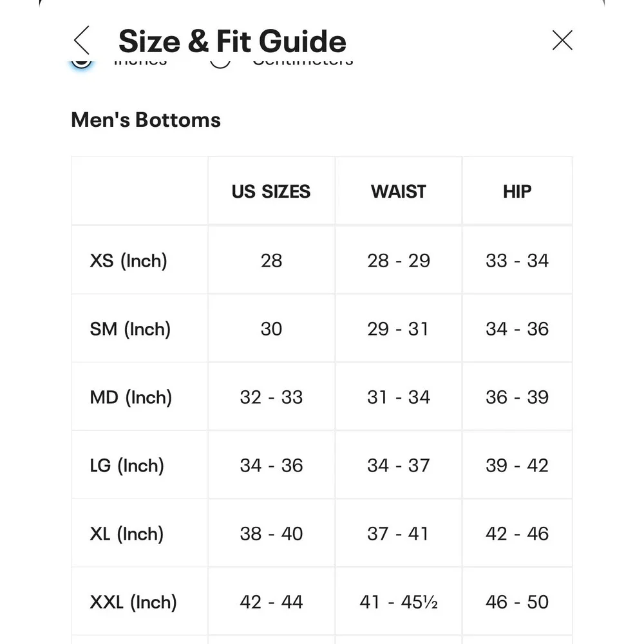The width and height of the screenshot is (644, 644).
Task: Select the SM (Inch) row label
Action: click(x=130, y=329)
